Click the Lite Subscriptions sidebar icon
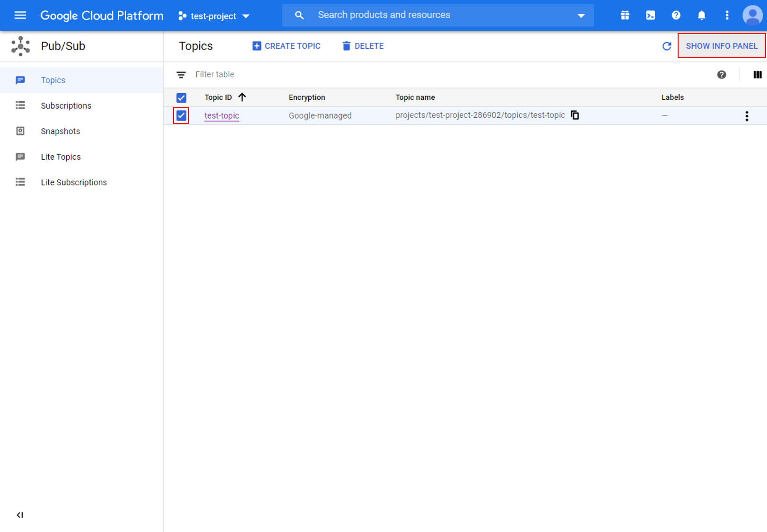The width and height of the screenshot is (767, 532). coord(20,182)
